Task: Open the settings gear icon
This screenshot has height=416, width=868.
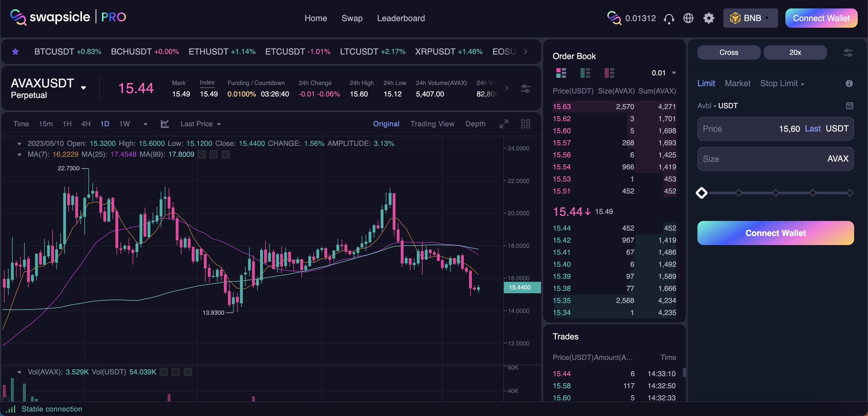Action: coord(709,18)
